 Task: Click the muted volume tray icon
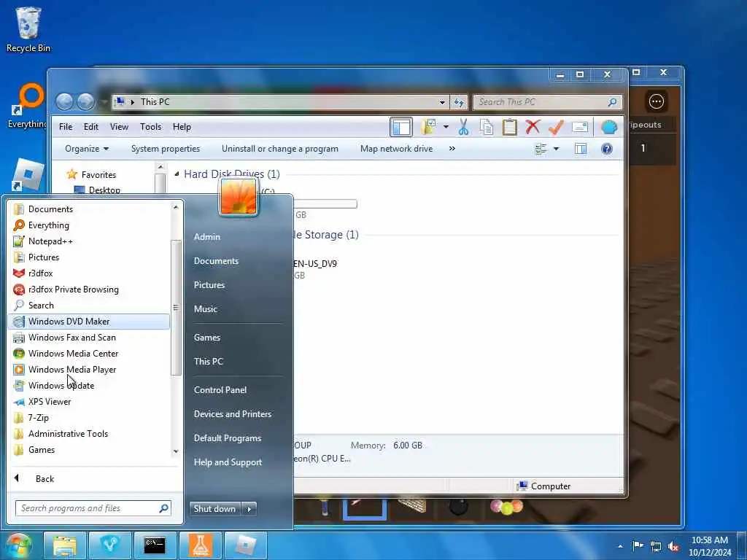tap(673, 546)
